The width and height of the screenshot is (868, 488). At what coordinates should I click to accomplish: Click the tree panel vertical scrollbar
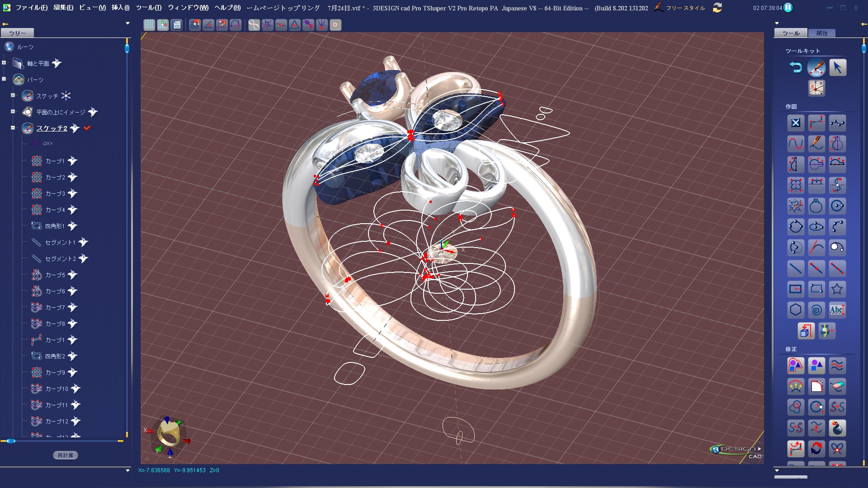coord(127,237)
